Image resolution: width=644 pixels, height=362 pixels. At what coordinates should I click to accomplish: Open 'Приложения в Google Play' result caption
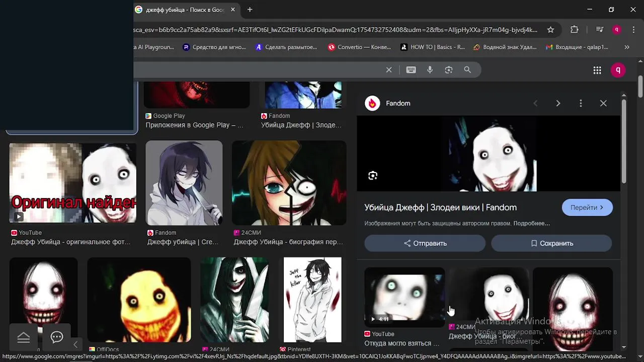point(194,125)
